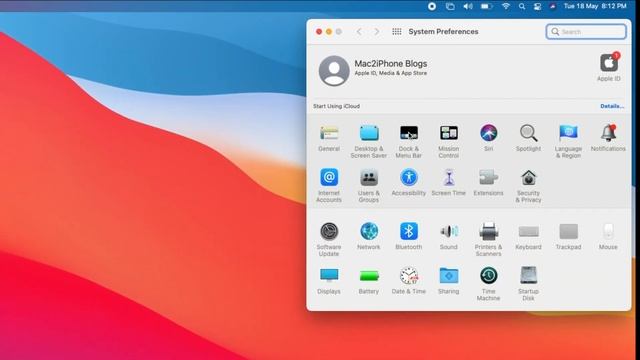640x360 pixels.
Task: Open Network preferences
Action: pyautogui.click(x=369, y=236)
